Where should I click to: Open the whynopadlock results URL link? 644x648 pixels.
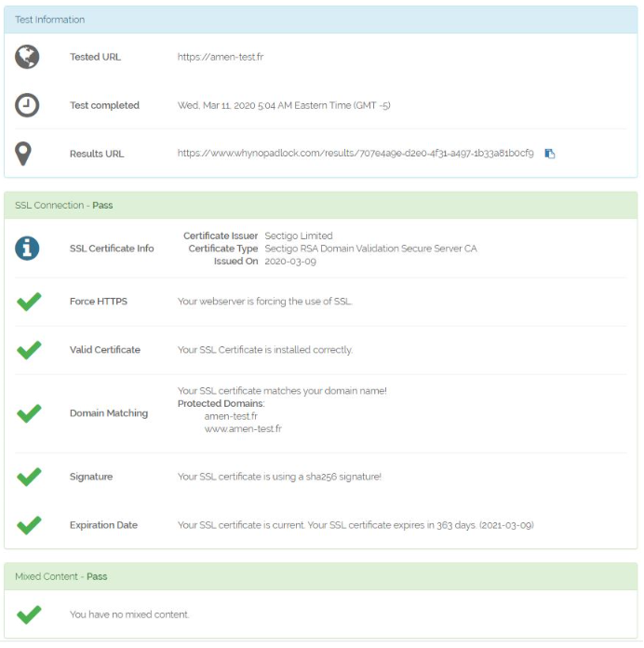tap(356, 154)
